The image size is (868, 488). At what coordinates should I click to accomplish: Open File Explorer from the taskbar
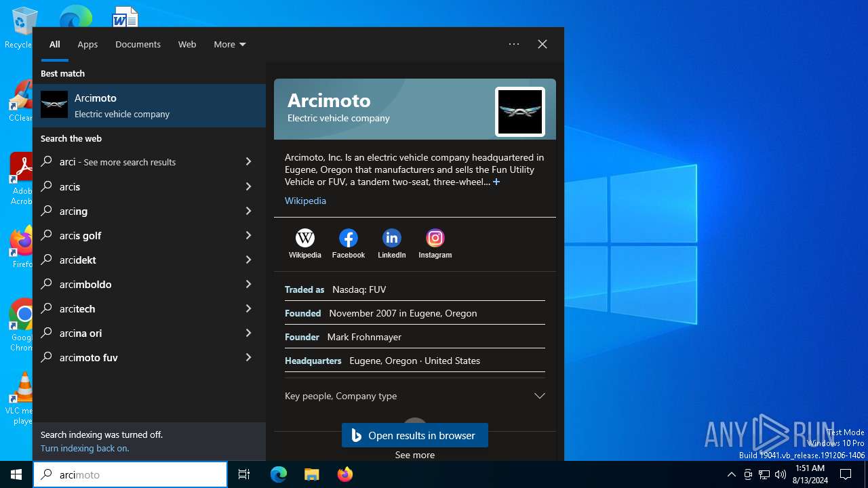[311, 474]
